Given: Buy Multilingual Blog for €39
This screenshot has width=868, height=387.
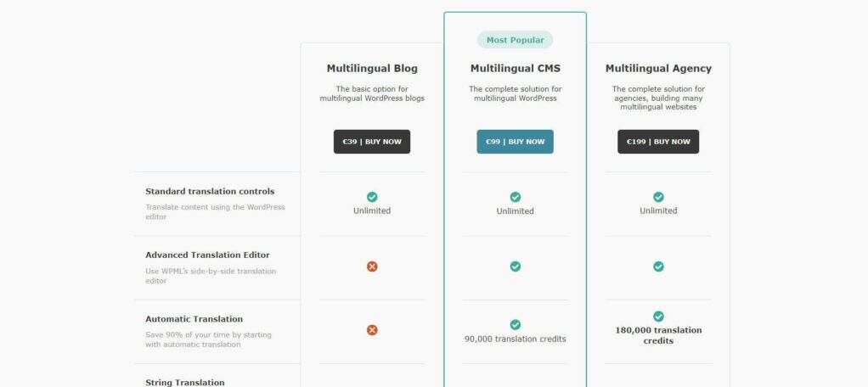Looking at the screenshot, I should point(372,142).
